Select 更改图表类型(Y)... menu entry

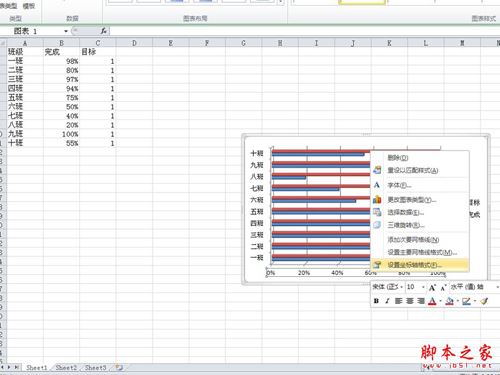point(420,200)
